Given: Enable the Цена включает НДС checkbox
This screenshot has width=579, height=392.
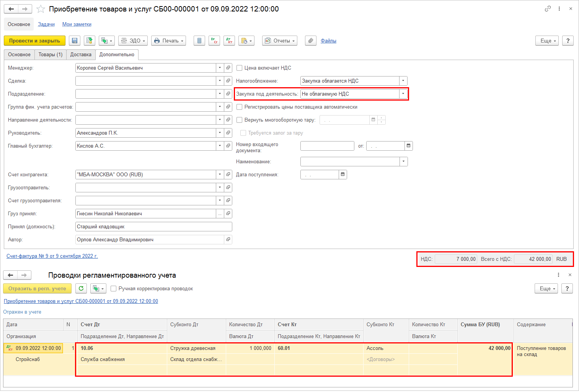Looking at the screenshot, I should click(x=240, y=68).
